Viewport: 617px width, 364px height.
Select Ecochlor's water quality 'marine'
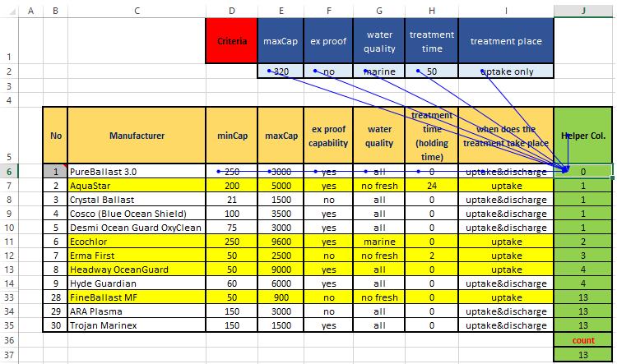379,242
